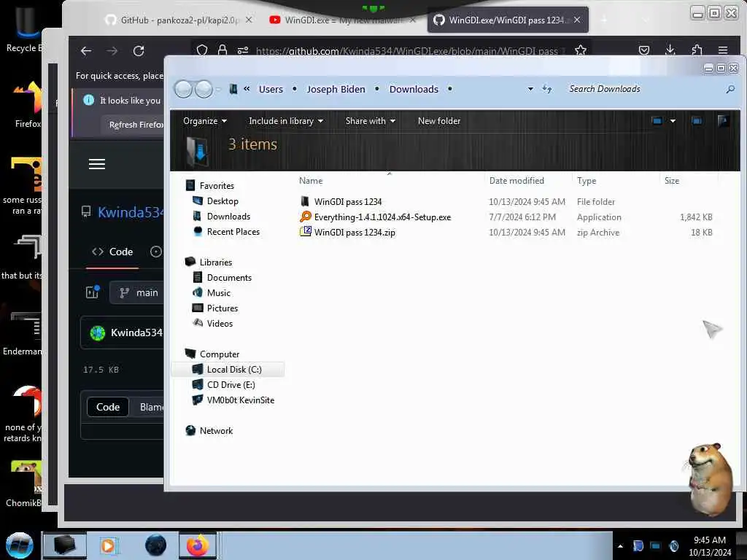Show hidden system tray icons arrow
The width and height of the screenshot is (747, 560).
620,546
